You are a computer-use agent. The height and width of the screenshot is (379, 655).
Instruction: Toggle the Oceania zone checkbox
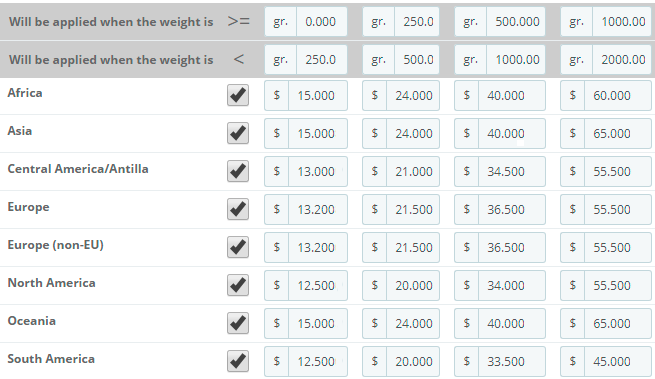[x=238, y=323]
